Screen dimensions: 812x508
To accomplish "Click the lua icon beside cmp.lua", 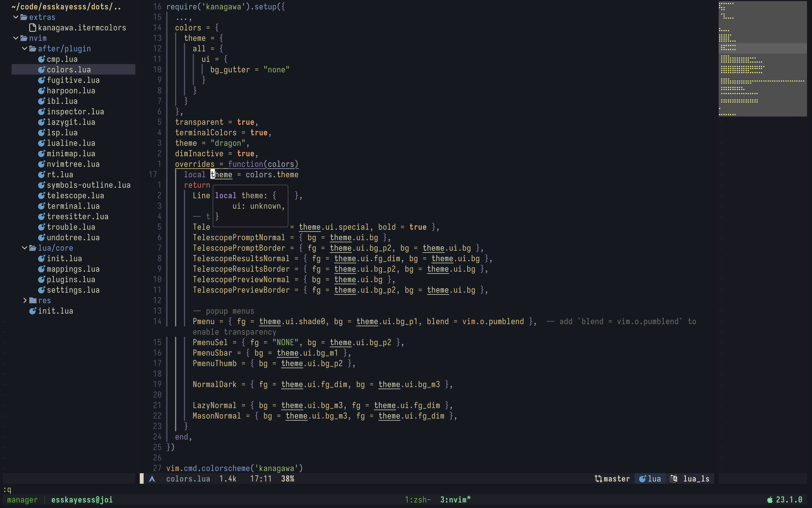I will pyautogui.click(x=41, y=59).
